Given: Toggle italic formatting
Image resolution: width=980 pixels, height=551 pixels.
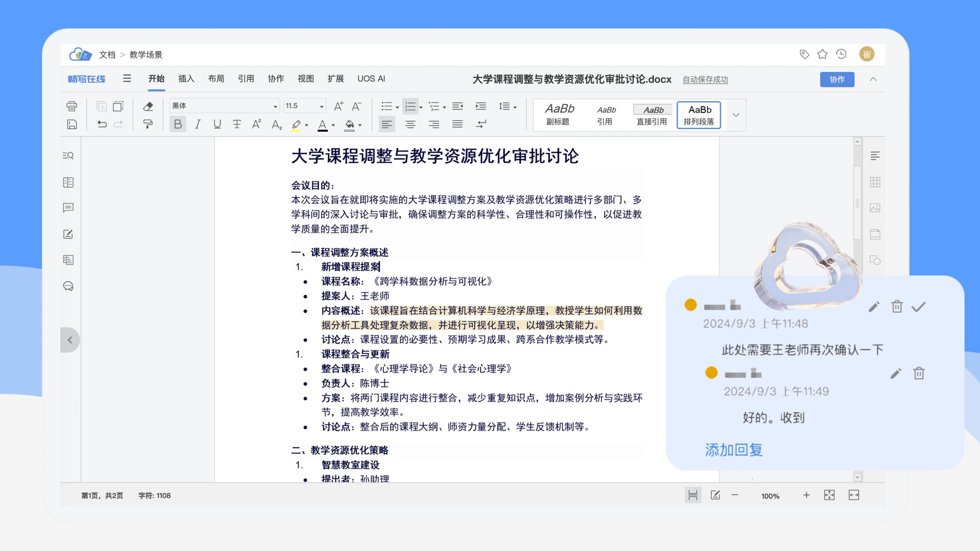Looking at the screenshot, I should (x=198, y=124).
